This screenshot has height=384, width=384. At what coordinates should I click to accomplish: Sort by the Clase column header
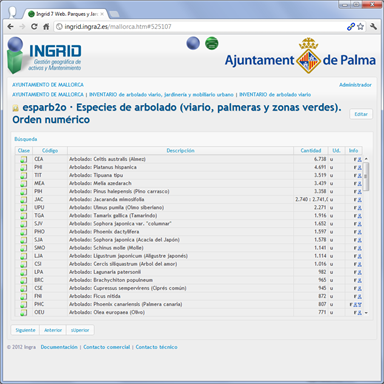[x=24, y=151]
